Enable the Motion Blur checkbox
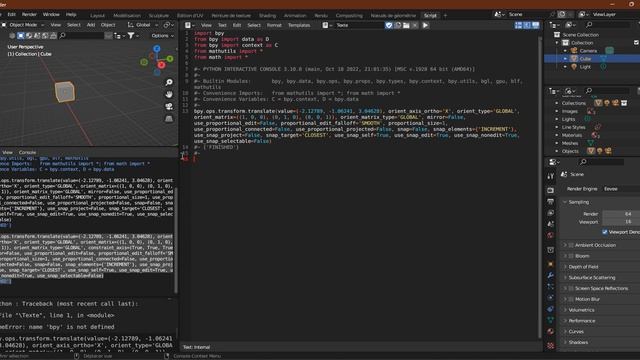 [x=571, y=299]
